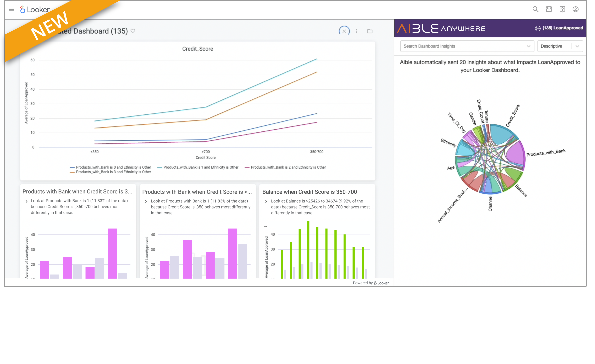Open the Looker Marketplace icon
This screenshot has height=364, width=595.
coord(549,9)
